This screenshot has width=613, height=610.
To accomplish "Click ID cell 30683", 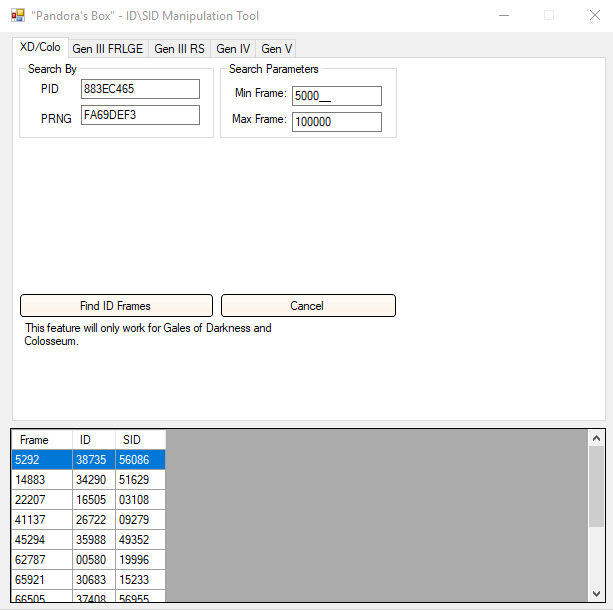I will point(94,580).
